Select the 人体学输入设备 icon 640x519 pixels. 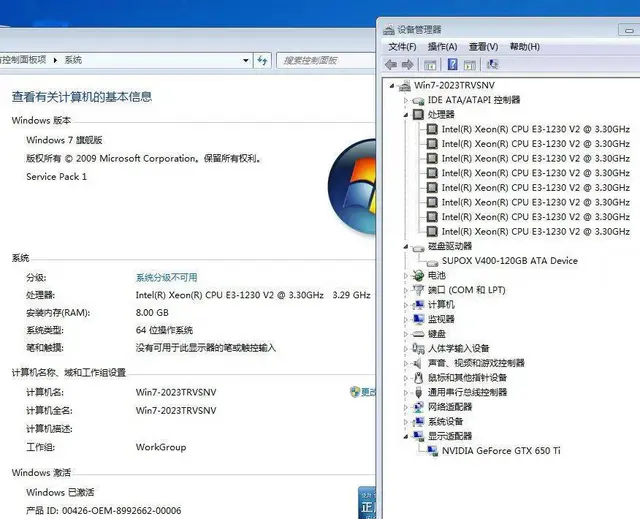(418, 348)
